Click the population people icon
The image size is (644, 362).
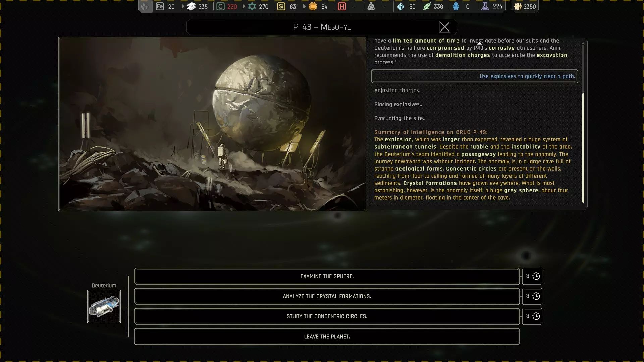coord(518,7)
